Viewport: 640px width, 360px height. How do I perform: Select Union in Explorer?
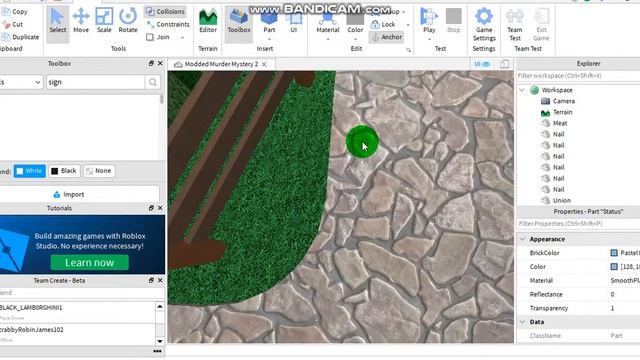tap(562, 200)
